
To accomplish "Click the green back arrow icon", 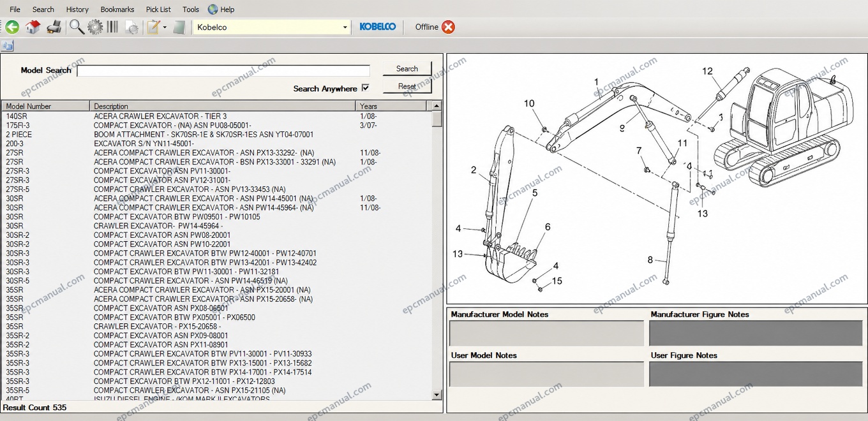I will [12, 27].
